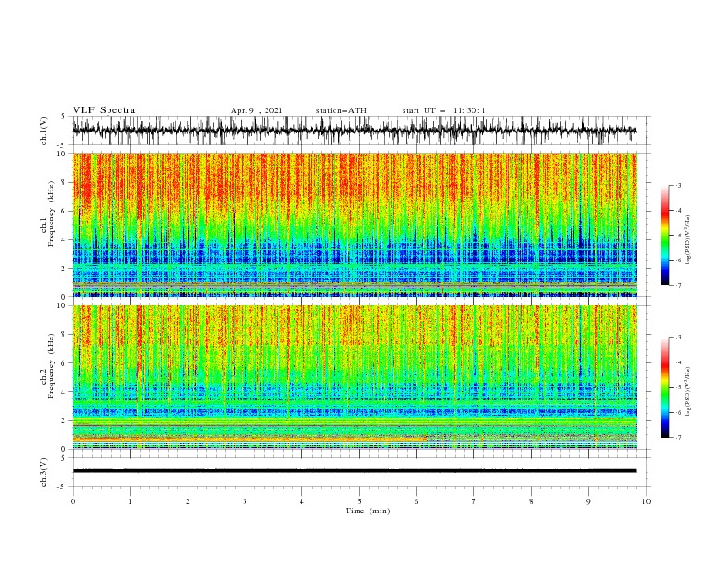Click the "10" tick at the time axis end
The image size is (728, 563).
(646, 501)
